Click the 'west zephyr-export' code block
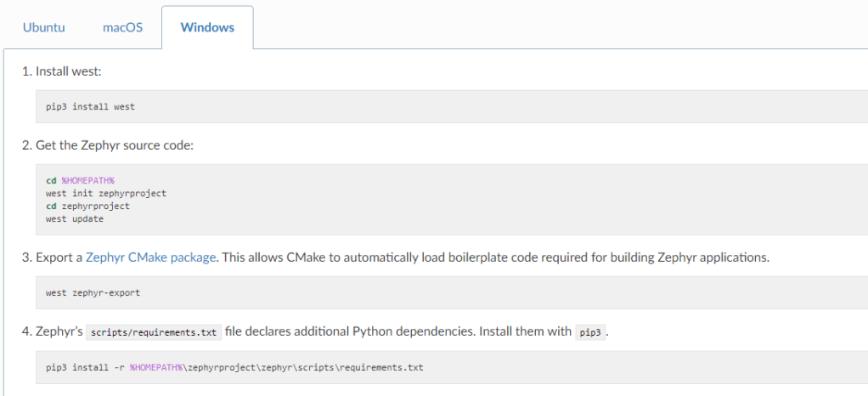The width and height of the screenshot is (868, 396). 93,293
